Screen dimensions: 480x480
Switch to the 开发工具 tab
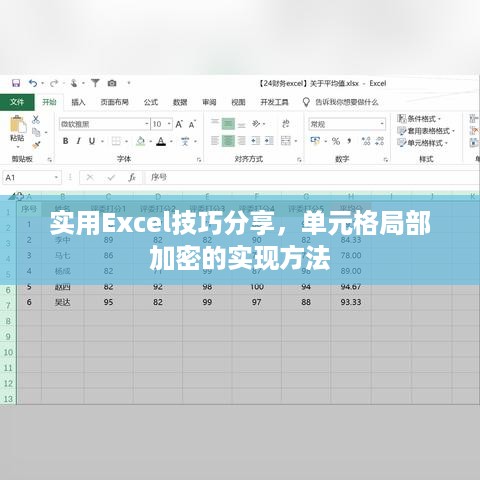pos(274,102)
